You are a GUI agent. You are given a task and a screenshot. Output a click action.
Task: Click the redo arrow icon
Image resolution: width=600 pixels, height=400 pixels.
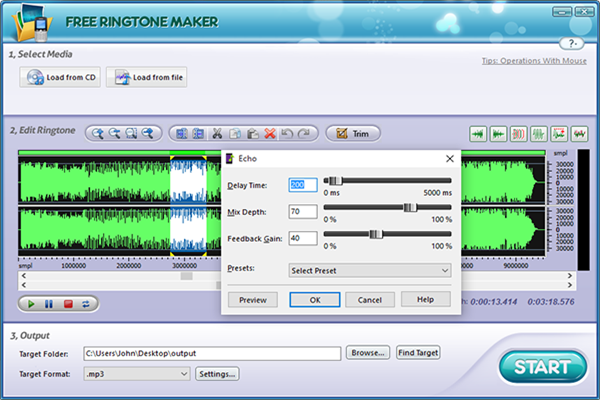(305, 133)
